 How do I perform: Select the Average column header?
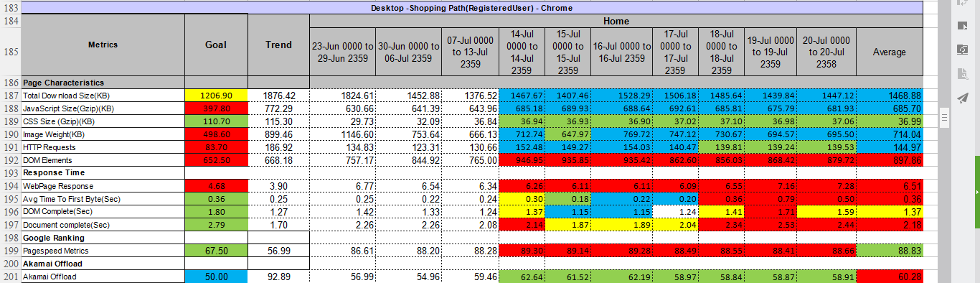pos(890,52)
